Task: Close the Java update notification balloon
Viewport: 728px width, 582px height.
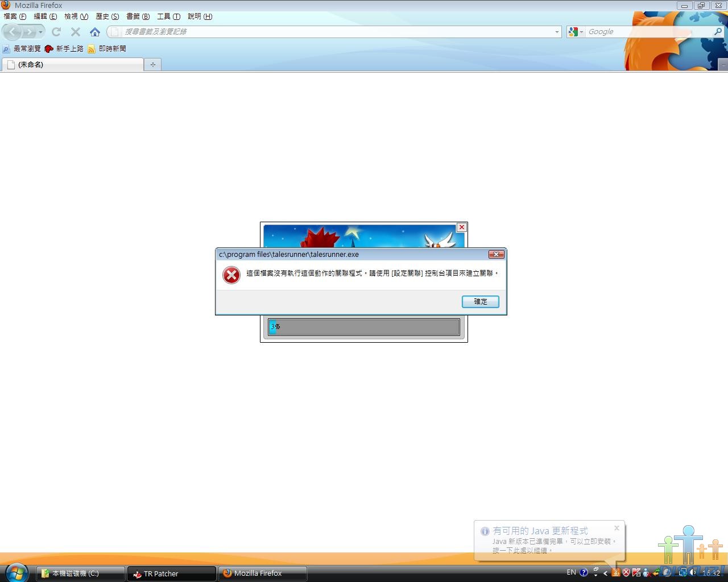Action: 617,528
